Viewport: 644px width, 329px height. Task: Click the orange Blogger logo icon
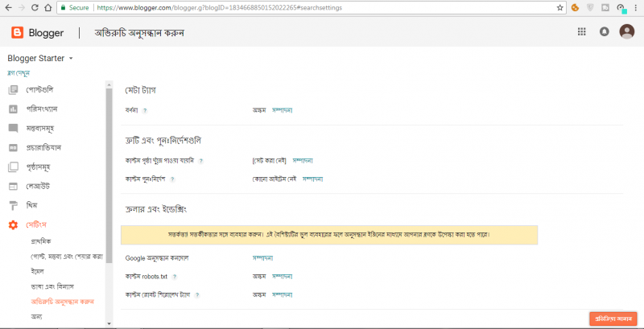[18, 32]
